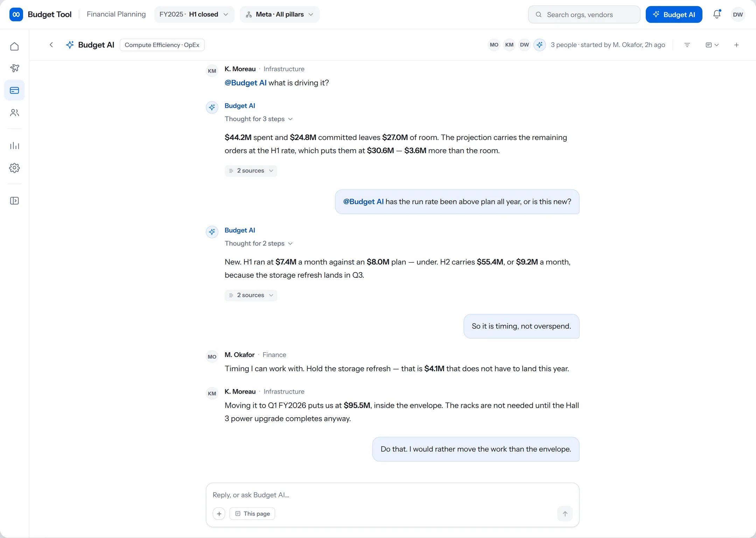Open the settings gear icon
756x538 pixels.
pyautogui.click(x=14, y=168)
